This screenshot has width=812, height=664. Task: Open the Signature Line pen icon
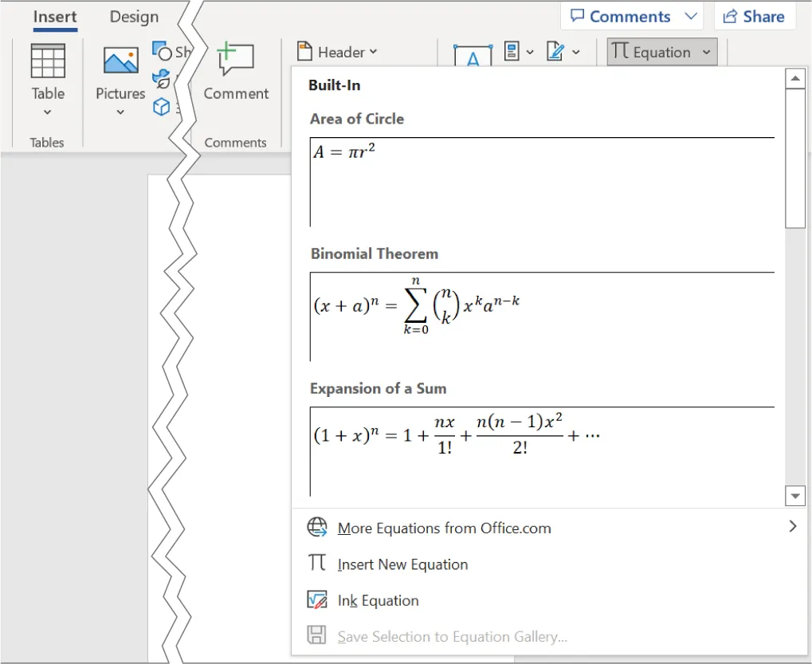coord(558,50)
